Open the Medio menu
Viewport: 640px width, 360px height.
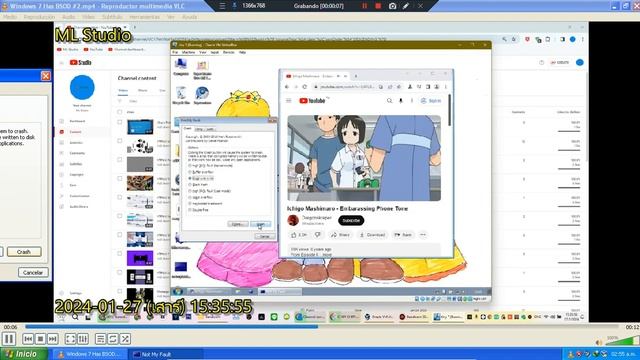pos(10,17)
